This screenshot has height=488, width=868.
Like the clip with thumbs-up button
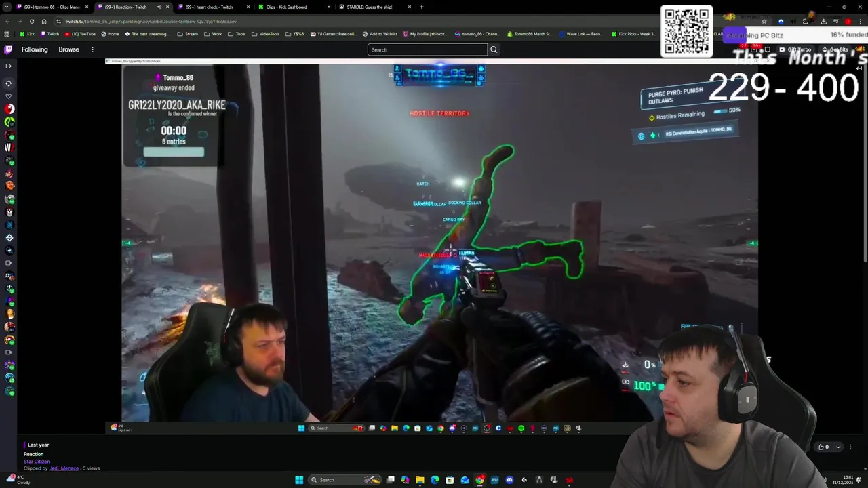coord(823,447)
